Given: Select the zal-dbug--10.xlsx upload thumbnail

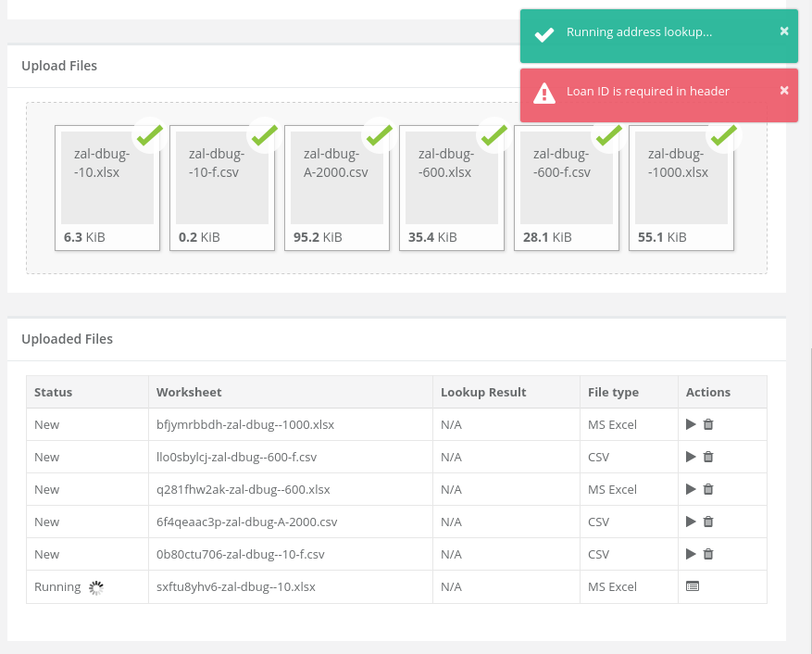Looking at the screenshot, I should [107, 188].
